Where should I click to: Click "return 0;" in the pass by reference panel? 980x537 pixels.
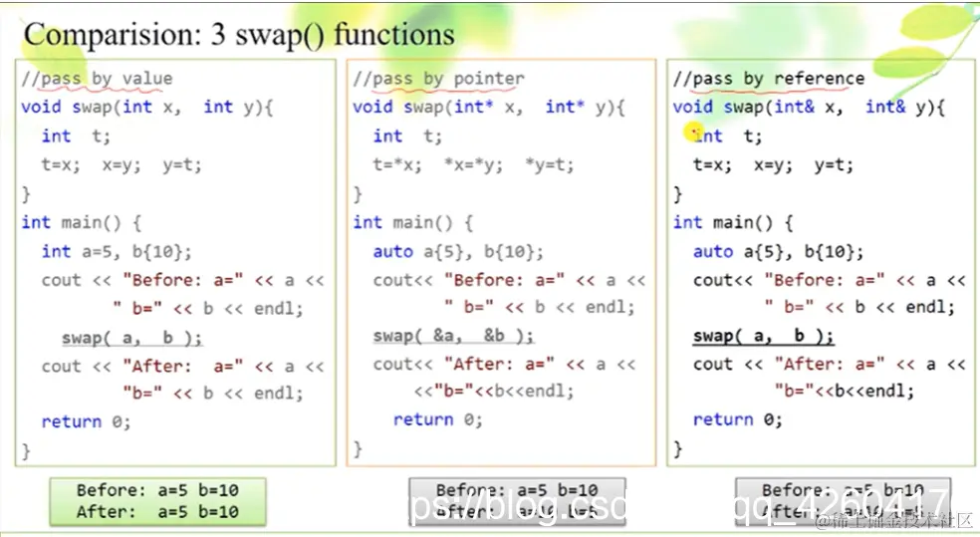point(738,419)
